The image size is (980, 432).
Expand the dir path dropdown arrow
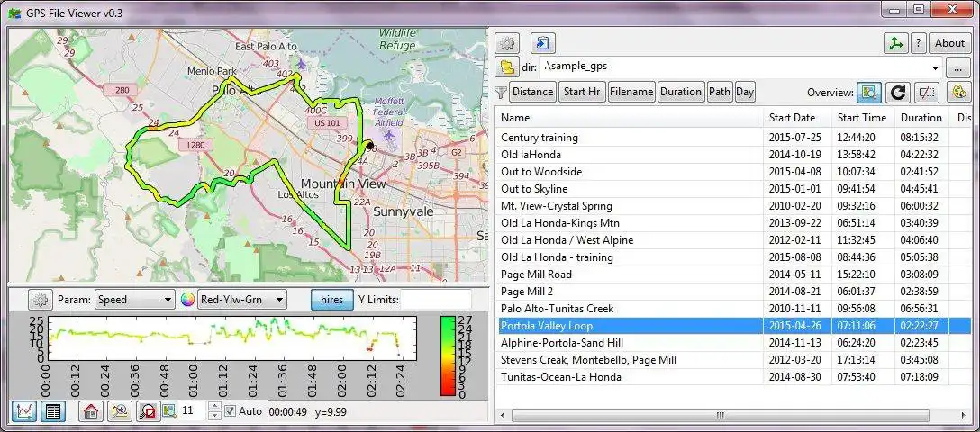(935, 67)
